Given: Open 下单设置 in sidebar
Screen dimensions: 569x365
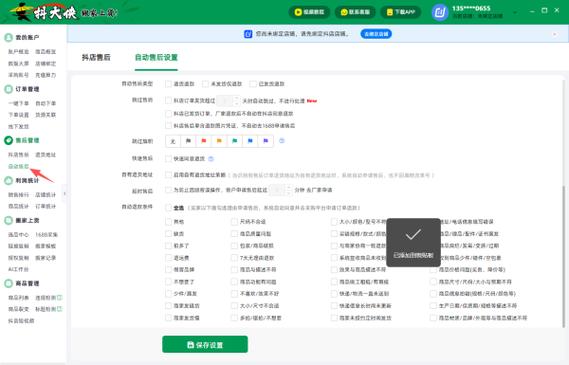Looking at the screenshot, I should (19, 115).
